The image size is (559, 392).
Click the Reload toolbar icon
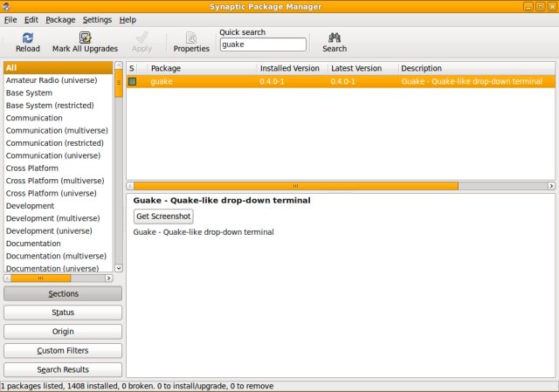click(27, 38)
